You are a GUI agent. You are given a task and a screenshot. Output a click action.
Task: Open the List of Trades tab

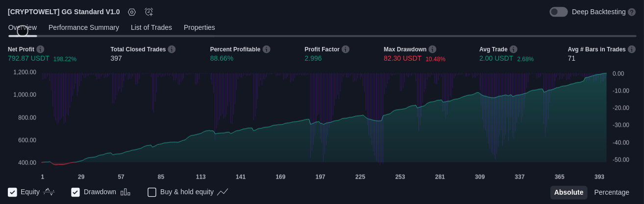151,27
